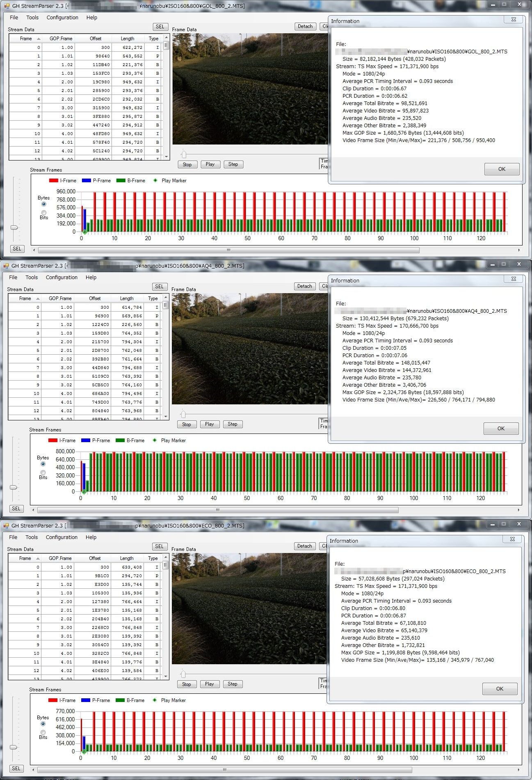This screenshot has height=780, width=532.
Task: Select Bytes radio button in AQ4_800_2 window
Action: (43, 464)
